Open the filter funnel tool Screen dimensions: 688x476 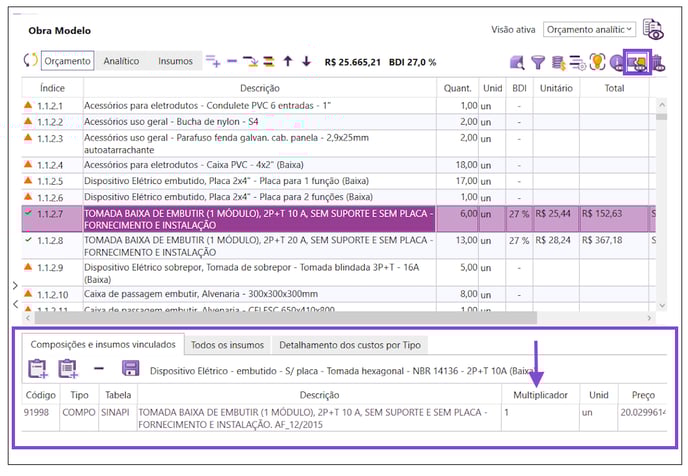coord(538,62)
